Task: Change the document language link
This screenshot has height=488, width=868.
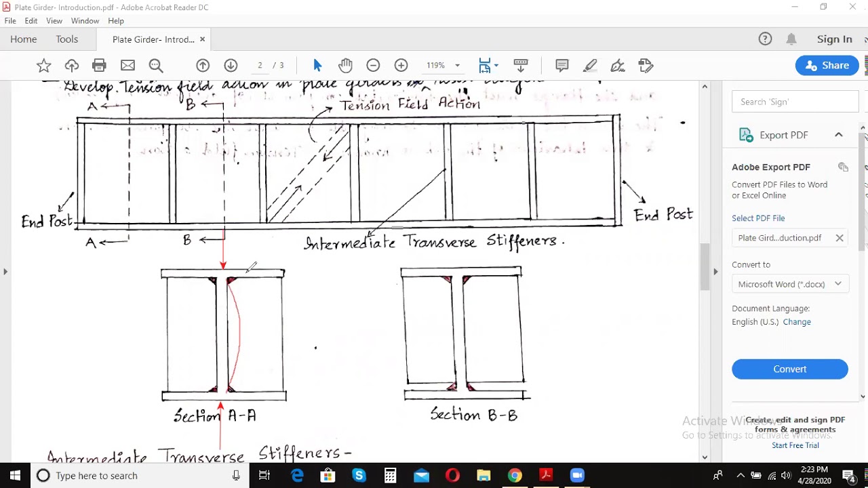Action: 797,322
